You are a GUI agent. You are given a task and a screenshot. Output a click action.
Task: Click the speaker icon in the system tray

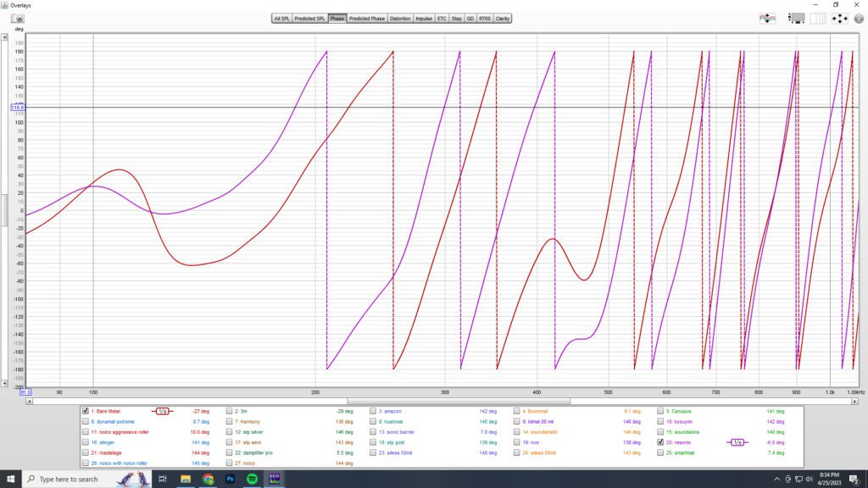point(808,478)
